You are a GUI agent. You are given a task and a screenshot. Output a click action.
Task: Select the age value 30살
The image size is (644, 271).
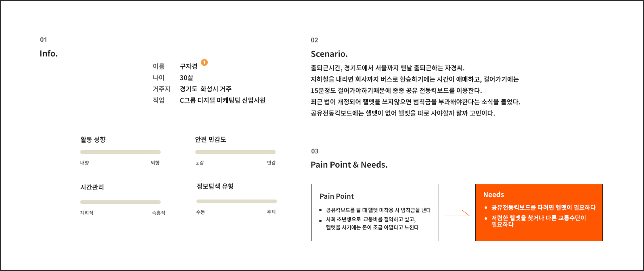[186, 78]
